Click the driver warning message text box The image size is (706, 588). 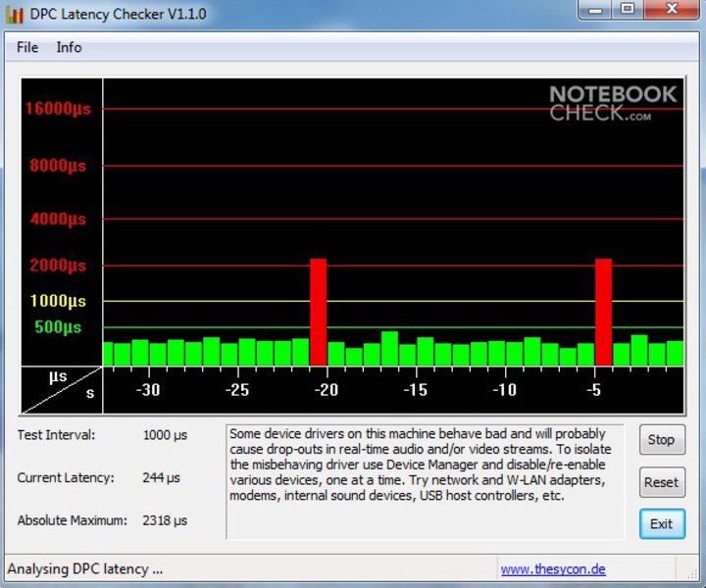coord(425,481)
